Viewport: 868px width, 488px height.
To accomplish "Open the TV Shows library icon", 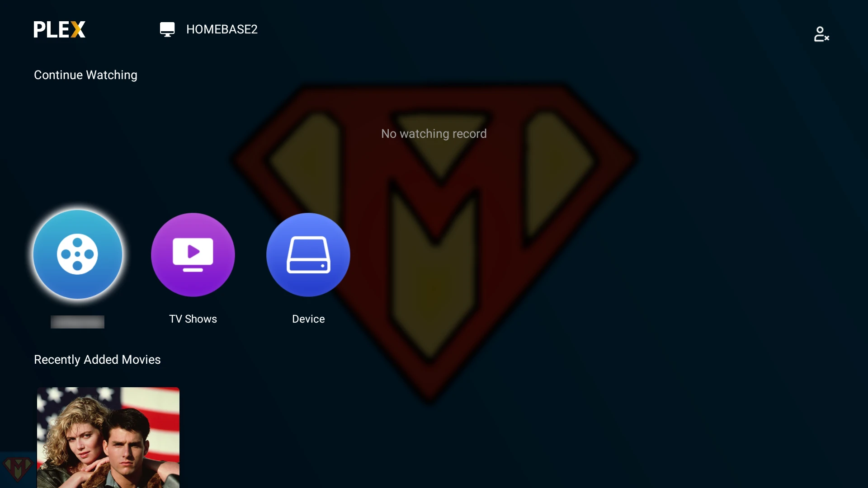I will tap(193, 255).
